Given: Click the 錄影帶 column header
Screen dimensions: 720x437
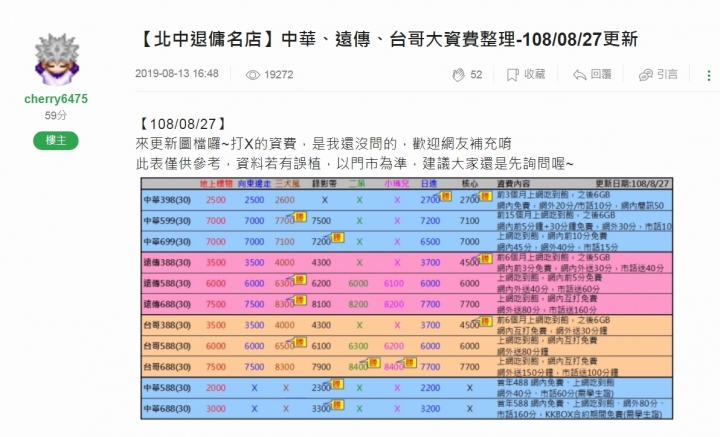Looking at the screenshot, I should click(x=324, y=184).
